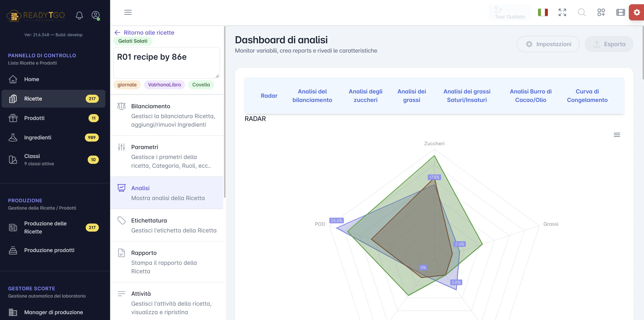
Task: Click the Home house icon
Action: point(13,79)
